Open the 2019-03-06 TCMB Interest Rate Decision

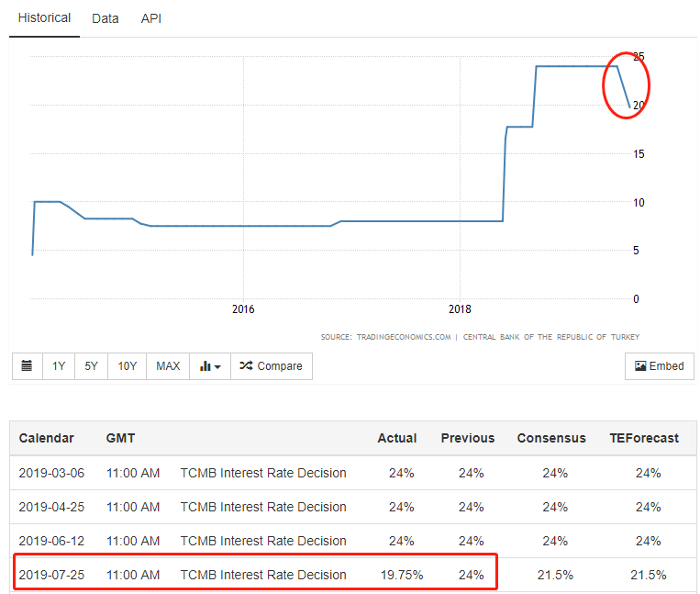[x=263, y=473]
